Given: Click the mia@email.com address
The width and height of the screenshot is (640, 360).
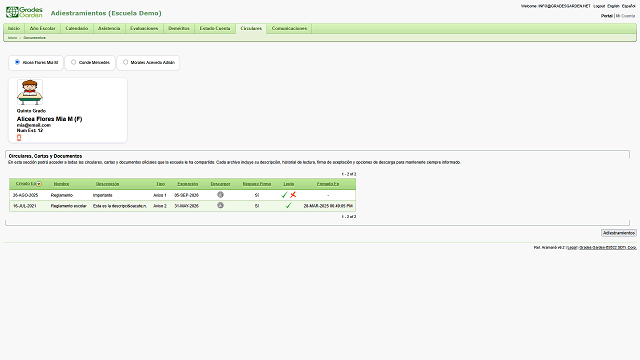Looking at the screenshot, I should pos(34,125).
